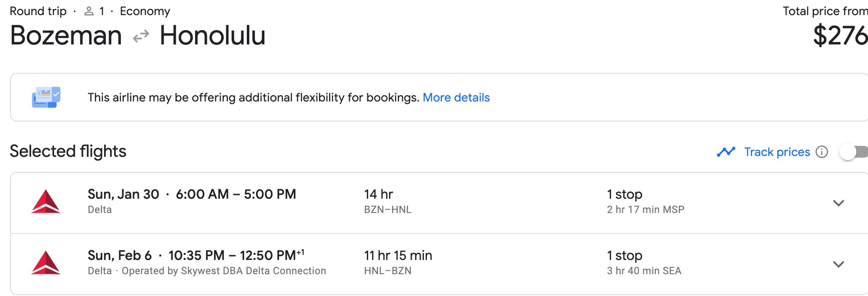Open the More details link
868x296 pixels.
pos(456,98)
